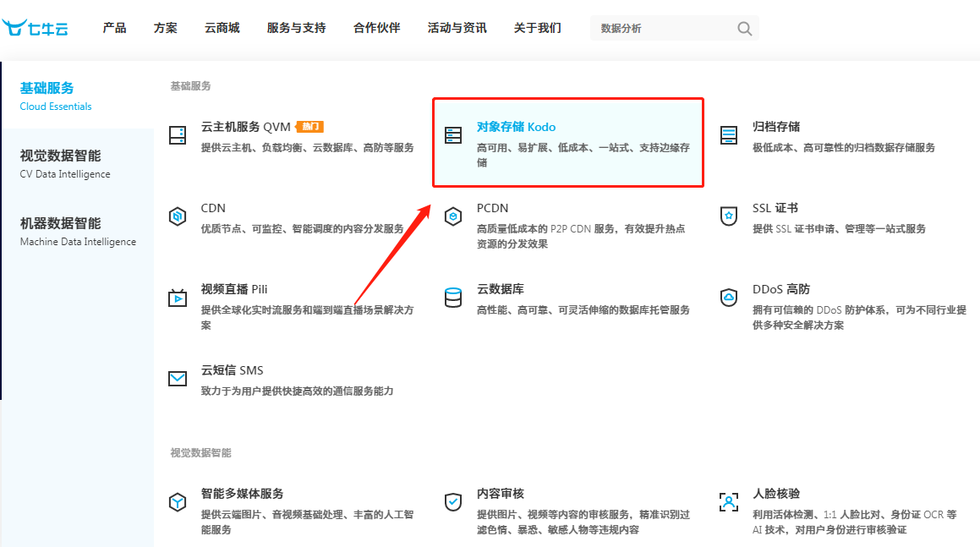The width and height of the screenshot is (980, 547).
Task: Click the 视频直播 Pili play icon
Action: point(178,298)
